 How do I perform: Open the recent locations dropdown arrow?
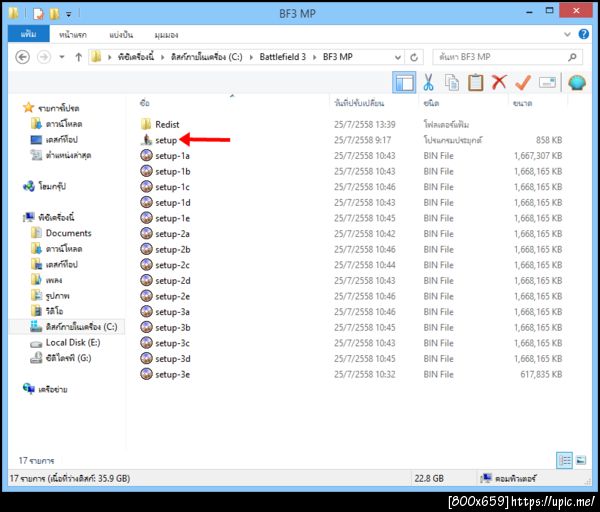pyautogui.click(x=62, y=57)
